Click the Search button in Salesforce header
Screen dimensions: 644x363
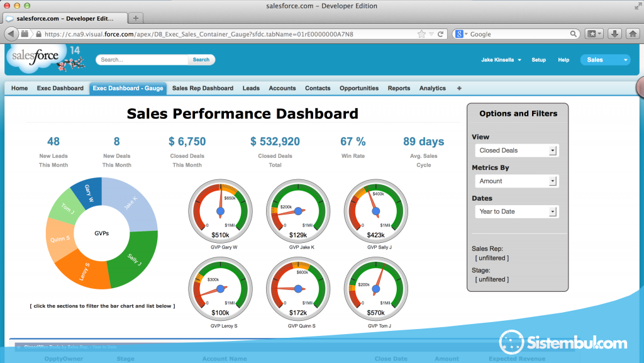(201, 60)
